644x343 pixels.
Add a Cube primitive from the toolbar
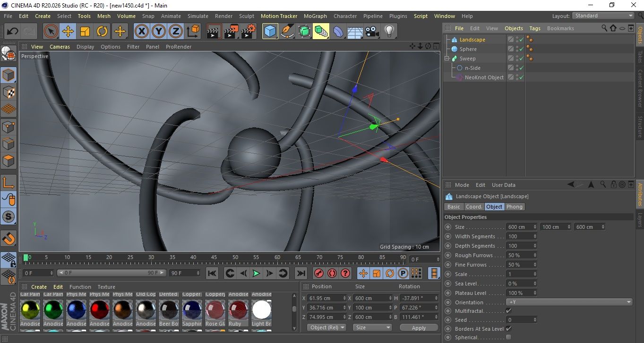270,32
